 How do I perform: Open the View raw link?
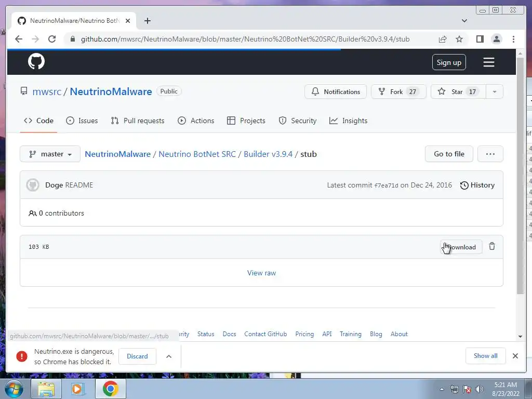(262, 273)
